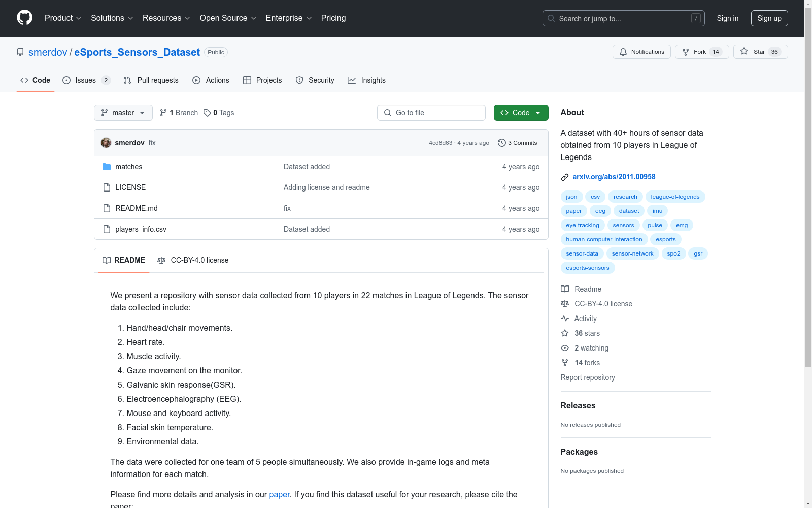Click the Search or jump to field
Screen dimensions: 812x508
tap(624, 18)
